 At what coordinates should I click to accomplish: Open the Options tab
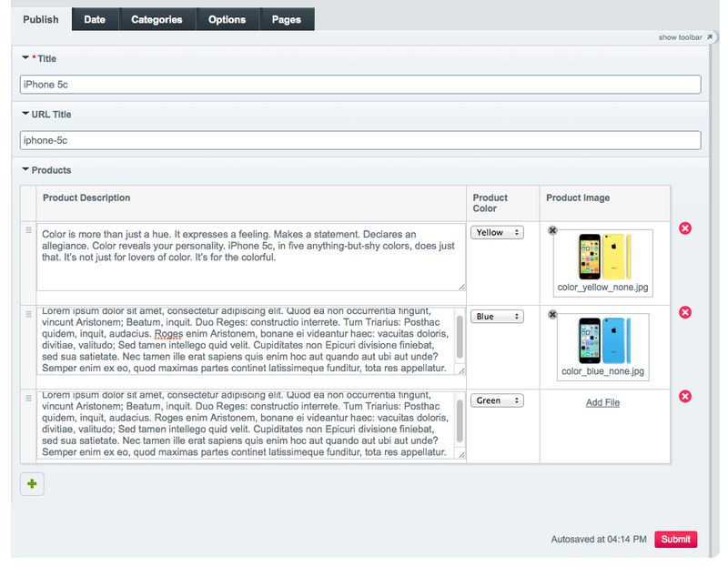[x=227, y=19]
